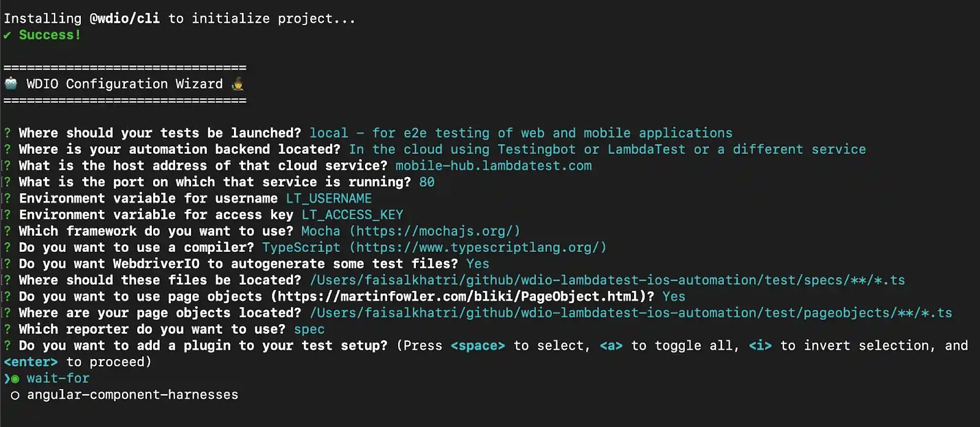Screen dimensions: 980x427
Task: Click the <a> toggle-all key hint
Action: 611,346
